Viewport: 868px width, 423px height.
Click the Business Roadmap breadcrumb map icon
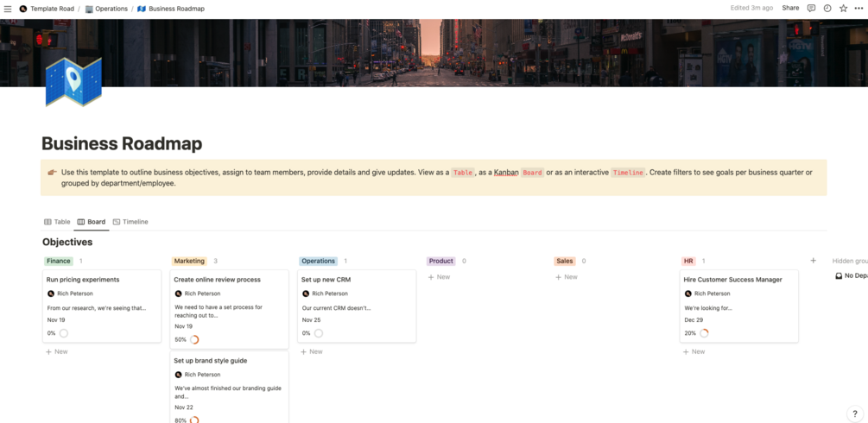(141, 9)
